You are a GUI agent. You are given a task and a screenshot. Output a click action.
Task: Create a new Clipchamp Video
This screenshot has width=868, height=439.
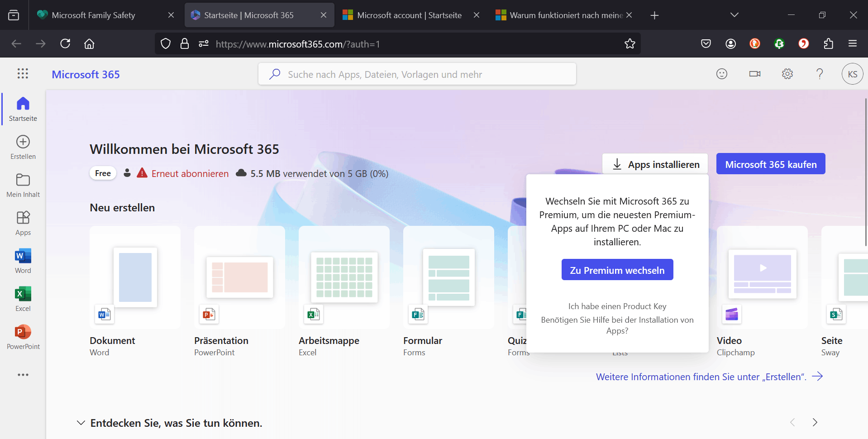762,292
